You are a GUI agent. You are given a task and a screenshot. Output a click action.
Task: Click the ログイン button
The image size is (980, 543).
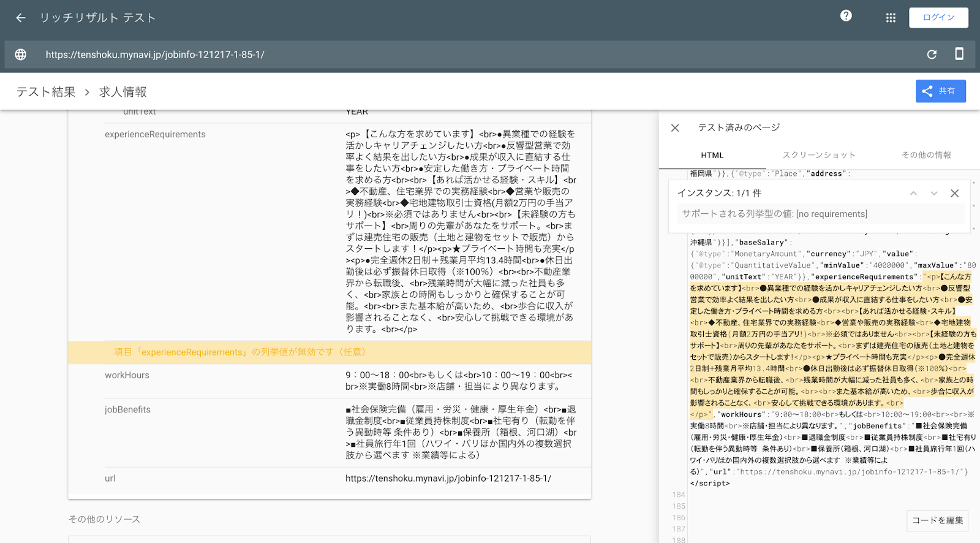(938, 18)
